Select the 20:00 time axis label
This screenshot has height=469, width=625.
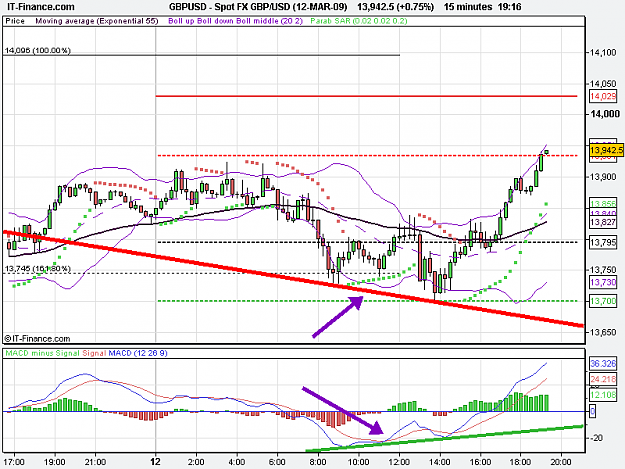click(x=561, y=462)
